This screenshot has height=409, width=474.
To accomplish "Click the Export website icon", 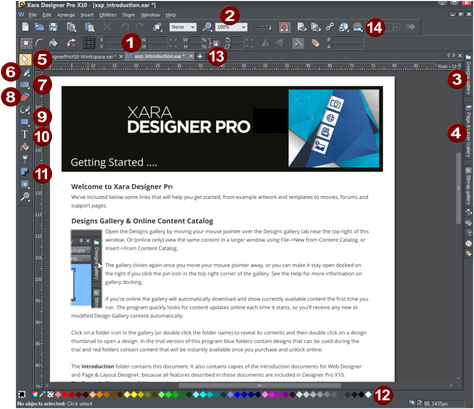I will tap(358, 27).
